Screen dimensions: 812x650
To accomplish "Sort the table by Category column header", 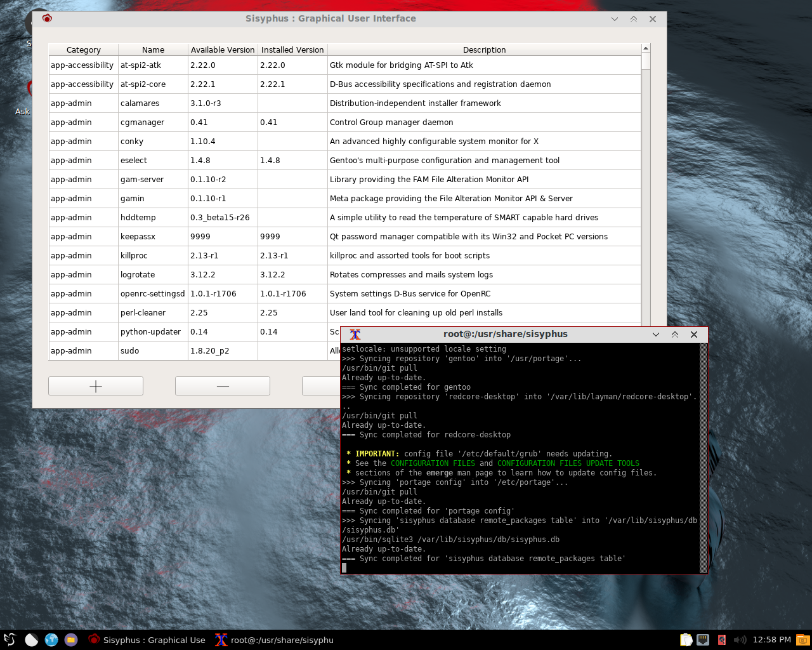I will (x=84, y=50).
